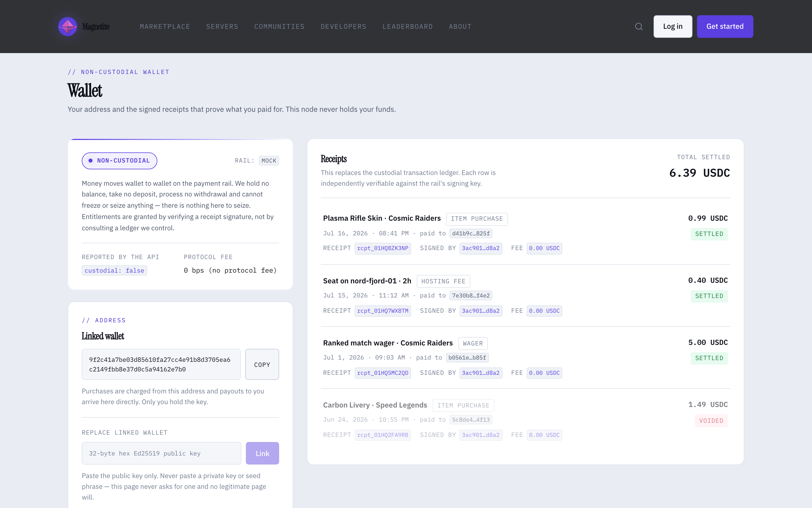Click the 0.40 USDC amount
This screenshot has width=812, height=508.
pyautogui.click(x=708, y=281)
